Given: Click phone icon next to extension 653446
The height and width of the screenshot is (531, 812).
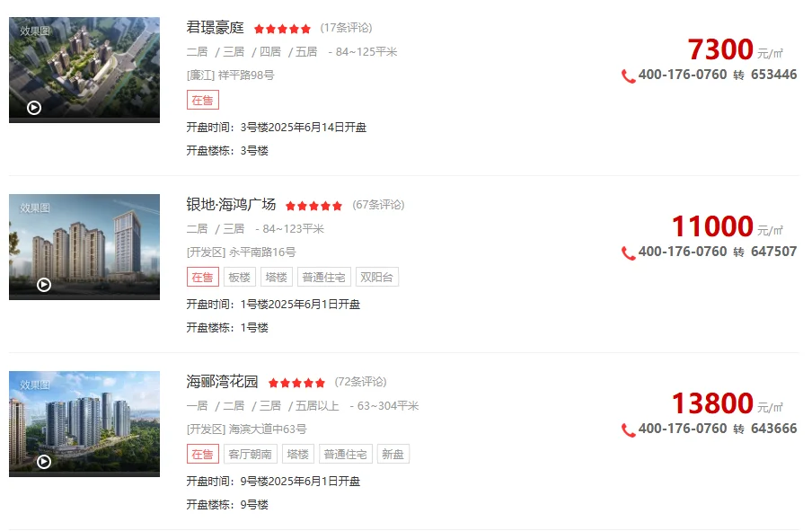Looking at the screenshot, I should click(628, 76).
